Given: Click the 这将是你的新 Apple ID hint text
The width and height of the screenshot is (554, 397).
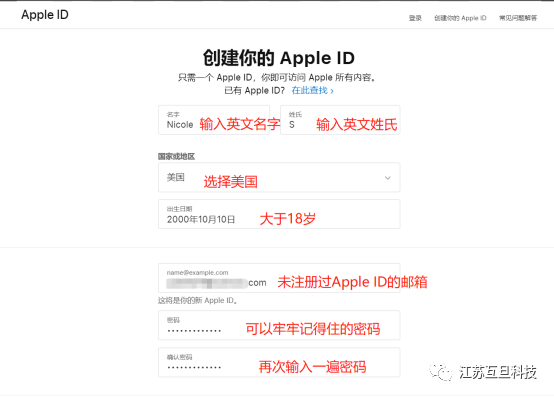Looking at the screenshot, I should [x=198, y=301].
